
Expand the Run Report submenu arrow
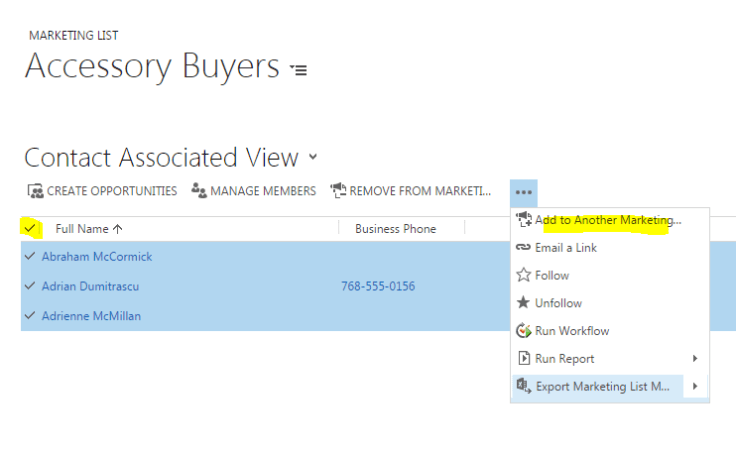(695, 359)
